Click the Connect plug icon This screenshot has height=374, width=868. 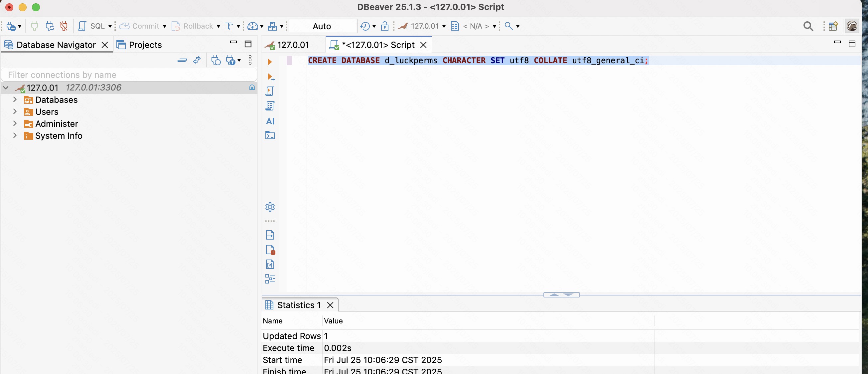(x=34, y=26)
